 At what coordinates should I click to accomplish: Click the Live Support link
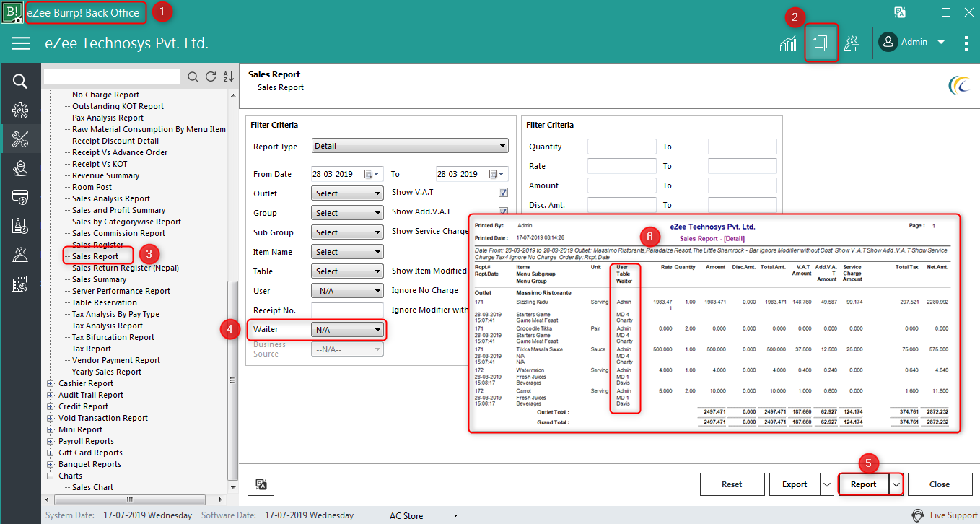tap(953, 515)
